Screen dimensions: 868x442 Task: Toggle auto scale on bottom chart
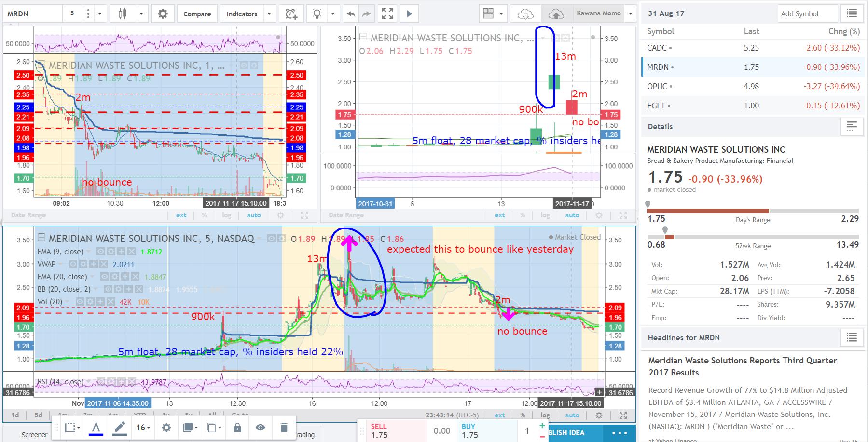click(x=572, y=415)
